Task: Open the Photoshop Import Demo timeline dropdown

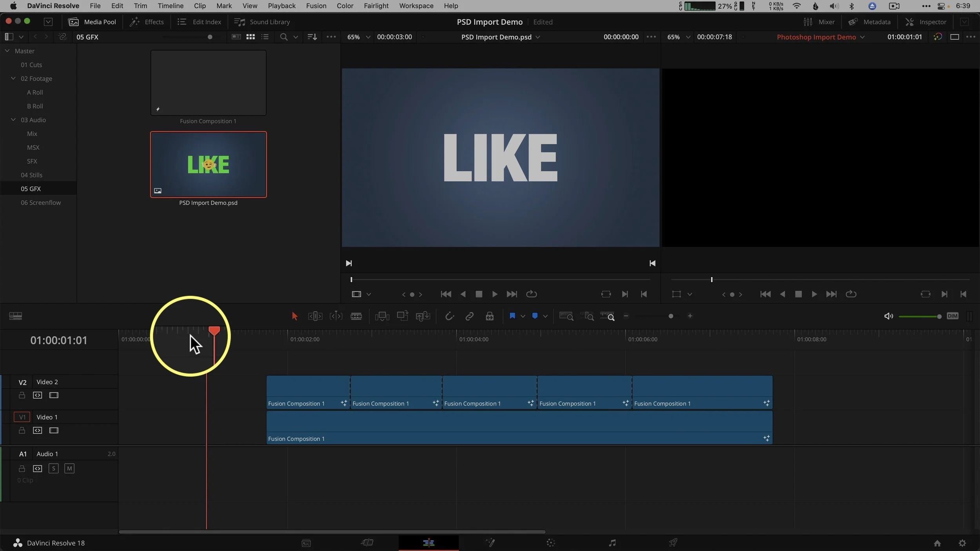Action: point(862,37)
